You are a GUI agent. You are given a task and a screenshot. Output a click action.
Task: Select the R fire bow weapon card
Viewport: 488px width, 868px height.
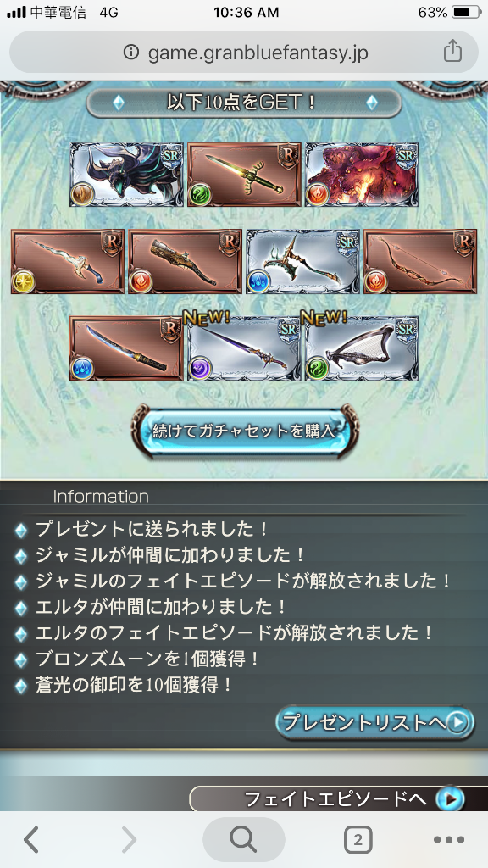[420, 261]
